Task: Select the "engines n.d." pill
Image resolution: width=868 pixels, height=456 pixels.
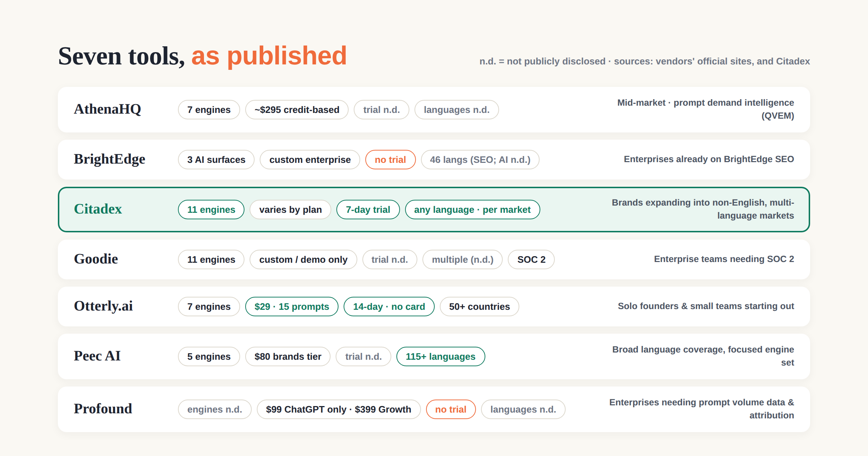Action: (215, 409)
